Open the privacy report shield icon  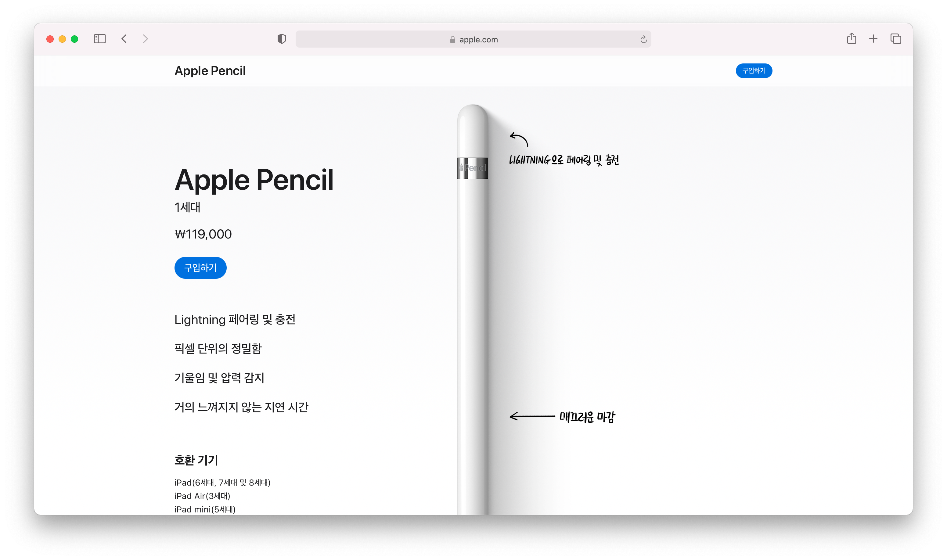[282, 39]
